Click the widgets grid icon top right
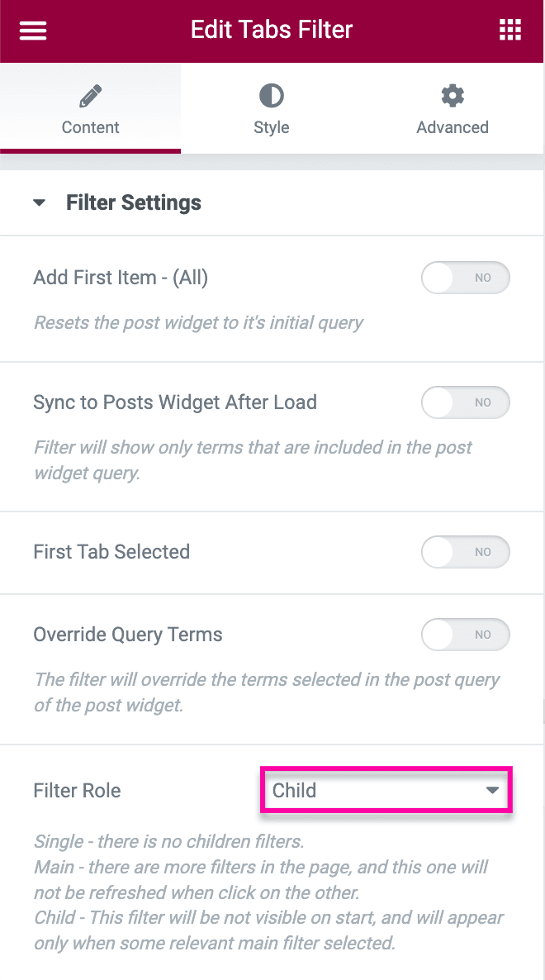This screenshot has width=545, height=980. tap(510, 30)
